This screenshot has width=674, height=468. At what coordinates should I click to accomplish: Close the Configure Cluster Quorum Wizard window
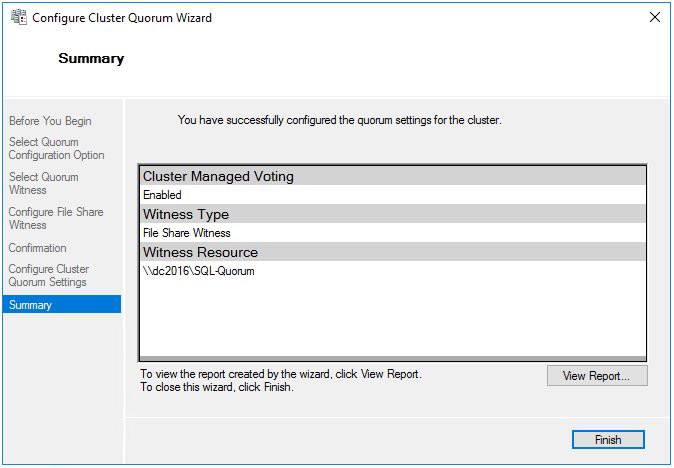(654, 18)
